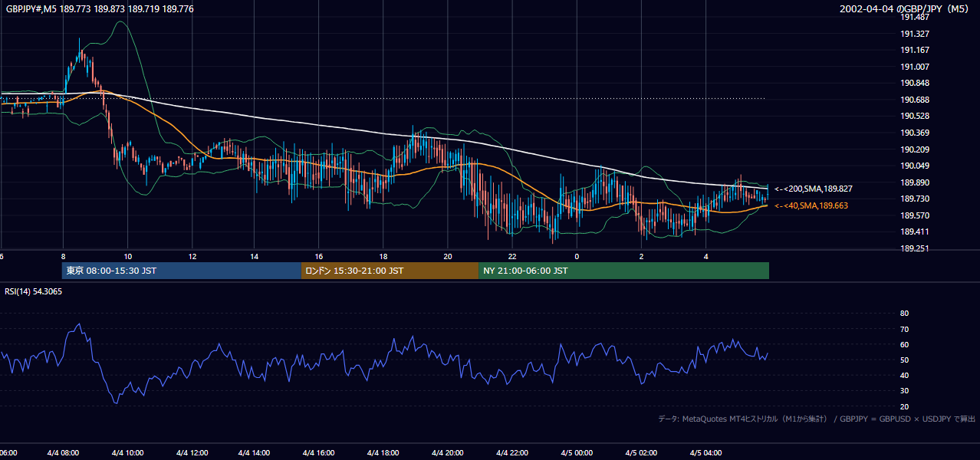Select the Tokyo 08:00-15:30 JST session bar
The width and height of the screenshot is (980, 460).
(182, 271)
